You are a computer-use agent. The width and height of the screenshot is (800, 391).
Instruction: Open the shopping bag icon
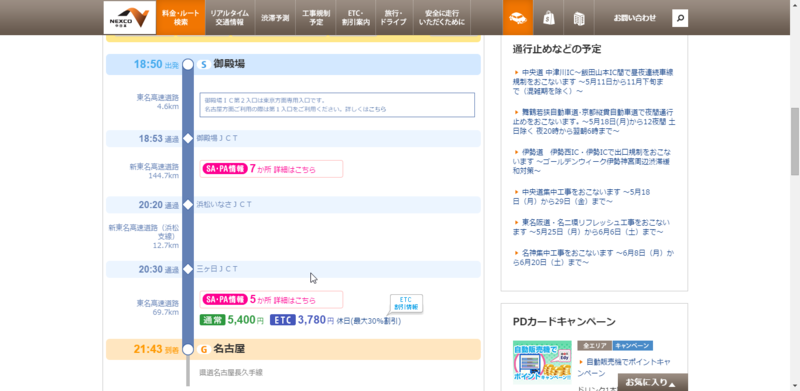(548, 18)
